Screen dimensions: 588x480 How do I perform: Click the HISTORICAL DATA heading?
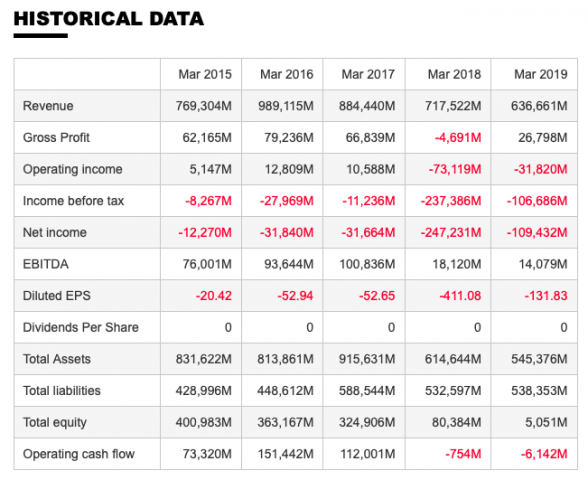tap(109, 19)
